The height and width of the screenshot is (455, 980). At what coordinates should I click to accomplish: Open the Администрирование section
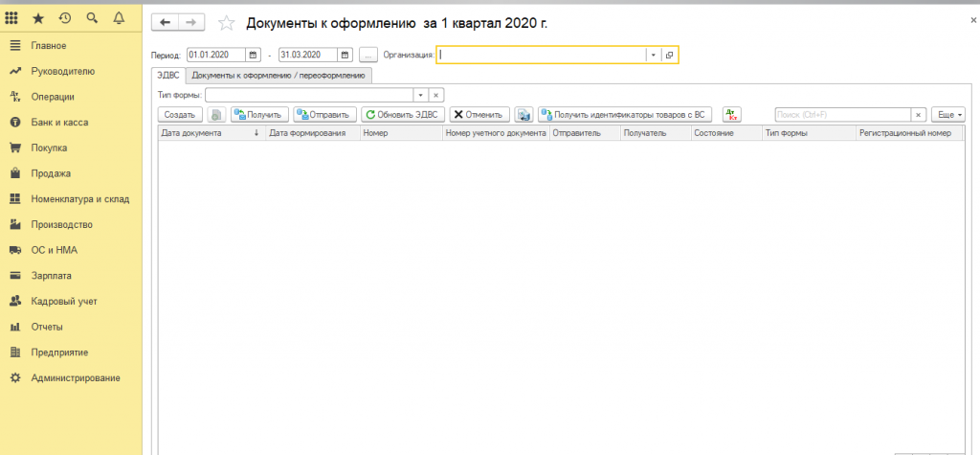(76, 377)
